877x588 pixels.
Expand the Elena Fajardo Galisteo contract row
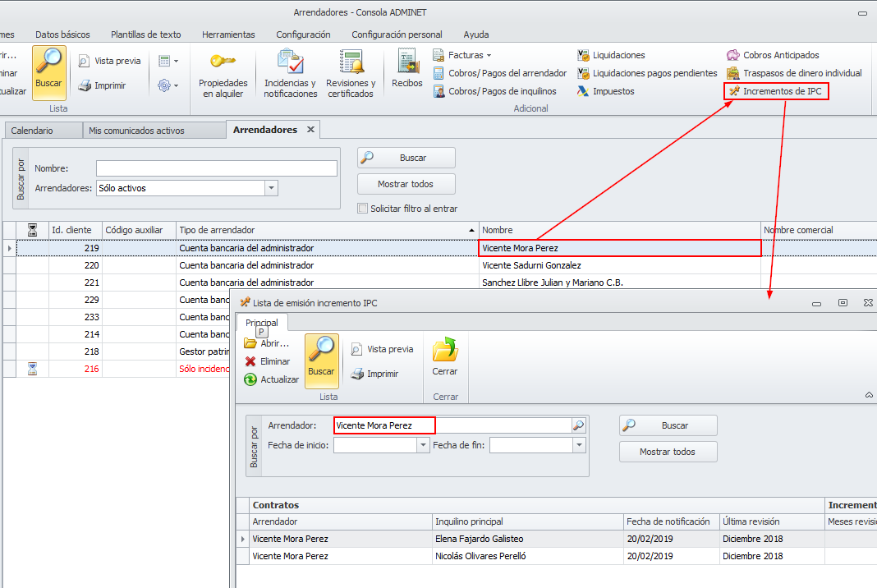pos(243,539)
